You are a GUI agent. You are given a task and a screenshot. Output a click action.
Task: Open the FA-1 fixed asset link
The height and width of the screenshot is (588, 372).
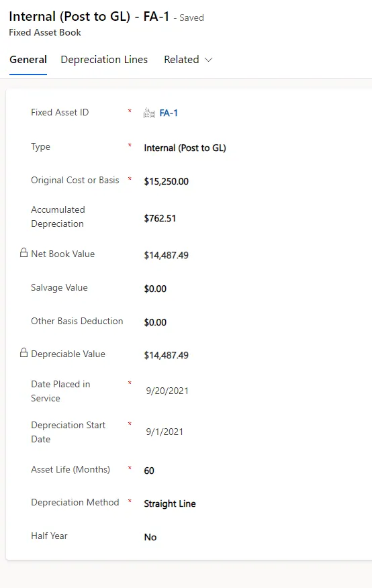(169, 113)
